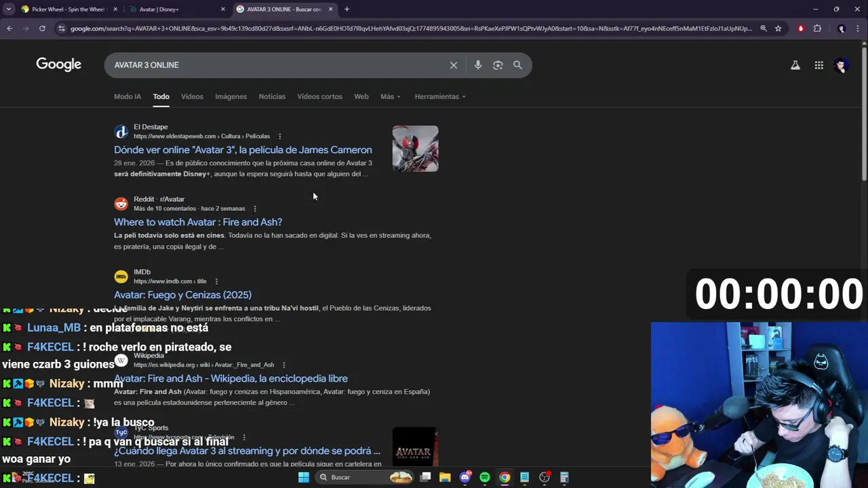Start voice search with the microphone
The height and width of the screenshot is (488, 868).
click(x=478, y=65)
